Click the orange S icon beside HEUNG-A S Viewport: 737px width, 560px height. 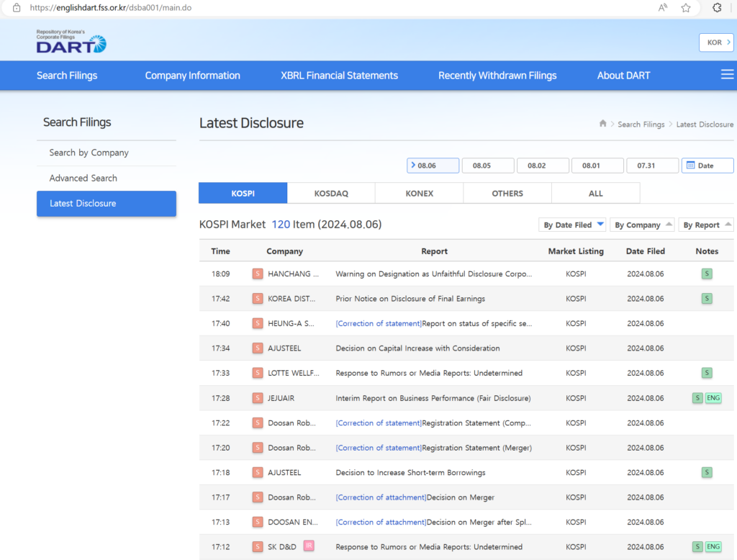258,323
